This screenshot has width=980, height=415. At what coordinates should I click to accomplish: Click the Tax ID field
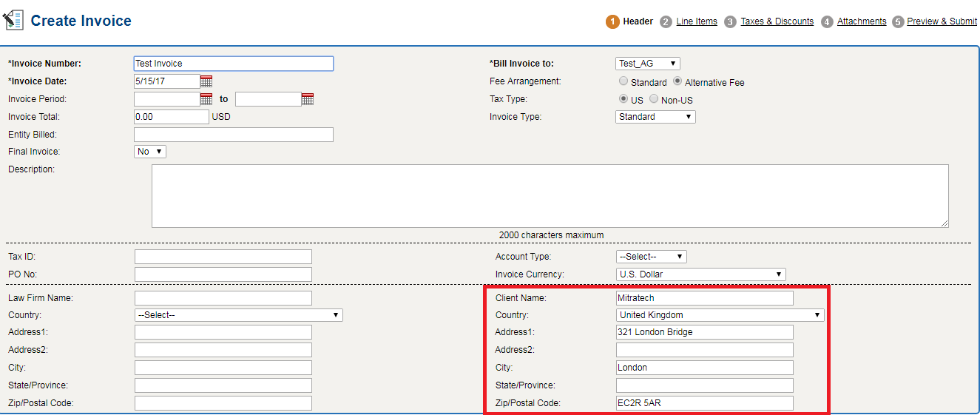(x=223, y=257)
